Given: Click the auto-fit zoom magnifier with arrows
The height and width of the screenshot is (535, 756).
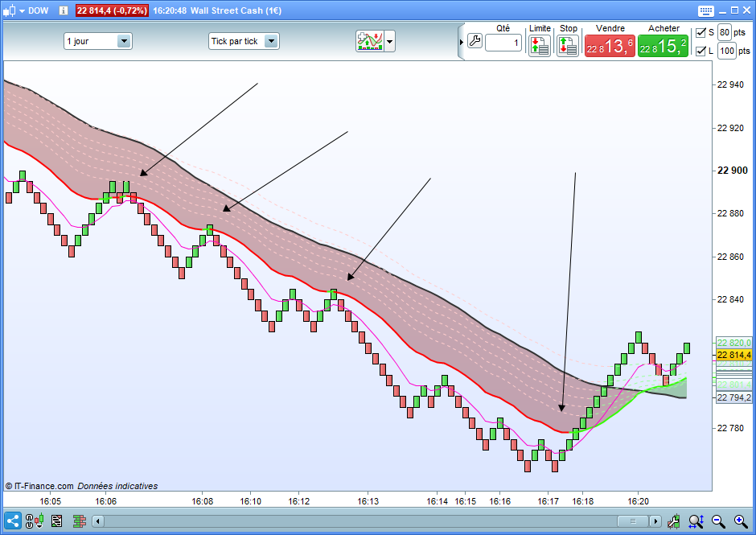Looking at the screenshot, I should point(696,521).
